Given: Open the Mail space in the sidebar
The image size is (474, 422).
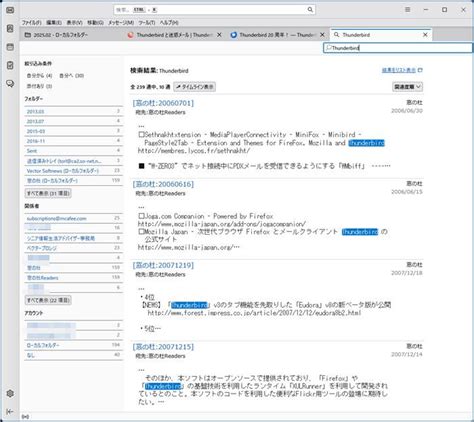Looking at the screenshot, I should 10,10.
